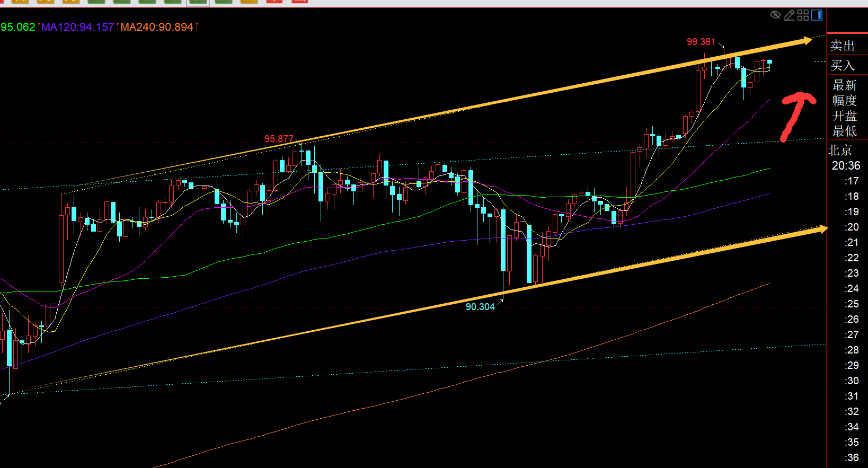Select the 20:36 time entry
The image size is (868, 468).
(846, 166)
